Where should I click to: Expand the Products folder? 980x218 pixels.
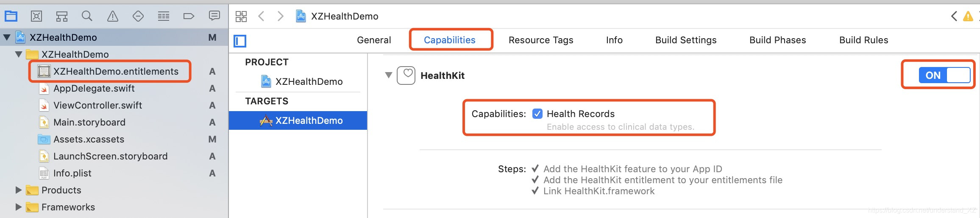click(x=18, y=190)
